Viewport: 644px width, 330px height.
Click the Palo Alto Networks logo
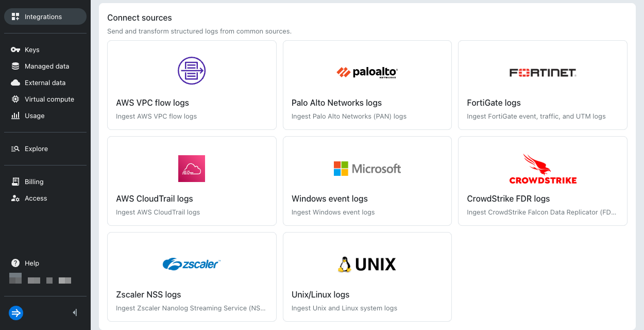[x=367, y=72]
